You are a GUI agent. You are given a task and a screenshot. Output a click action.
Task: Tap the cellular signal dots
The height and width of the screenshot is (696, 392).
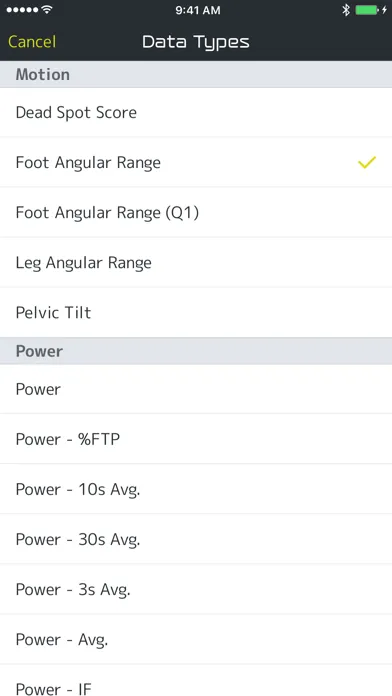pyautogui.click(x=22, y=10)
